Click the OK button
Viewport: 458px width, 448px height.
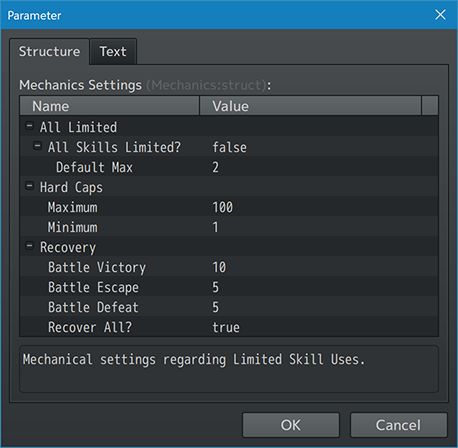coord(291,425)
